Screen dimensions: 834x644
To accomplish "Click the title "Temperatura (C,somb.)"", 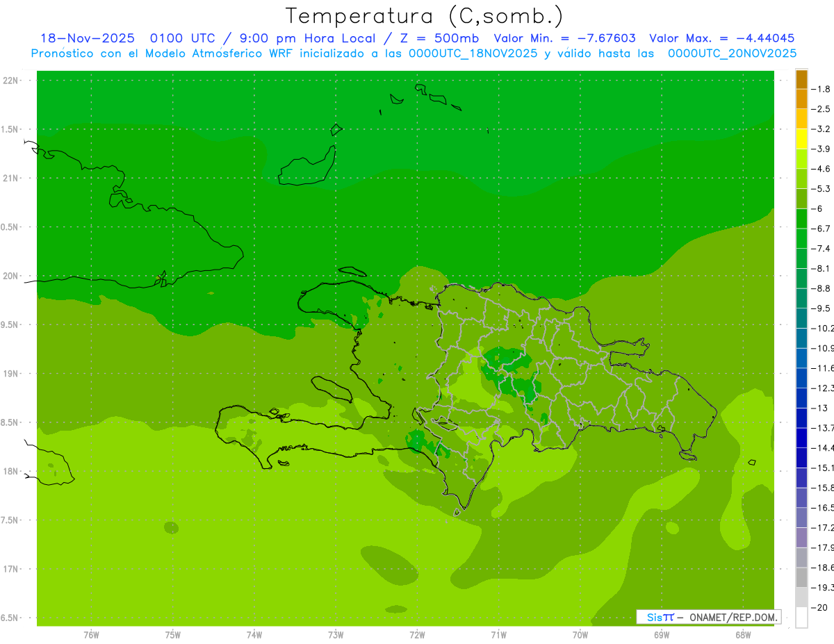I will [x=425, y=17].
